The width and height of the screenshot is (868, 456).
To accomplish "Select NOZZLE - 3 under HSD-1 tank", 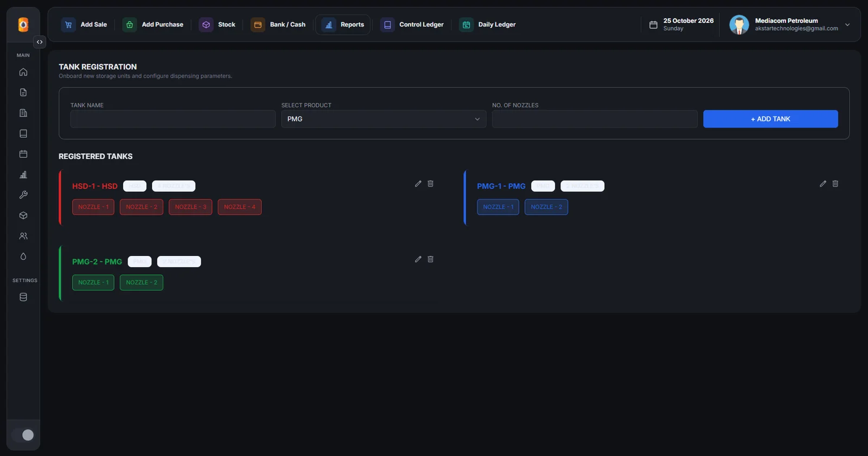I will tap(190, 207).
